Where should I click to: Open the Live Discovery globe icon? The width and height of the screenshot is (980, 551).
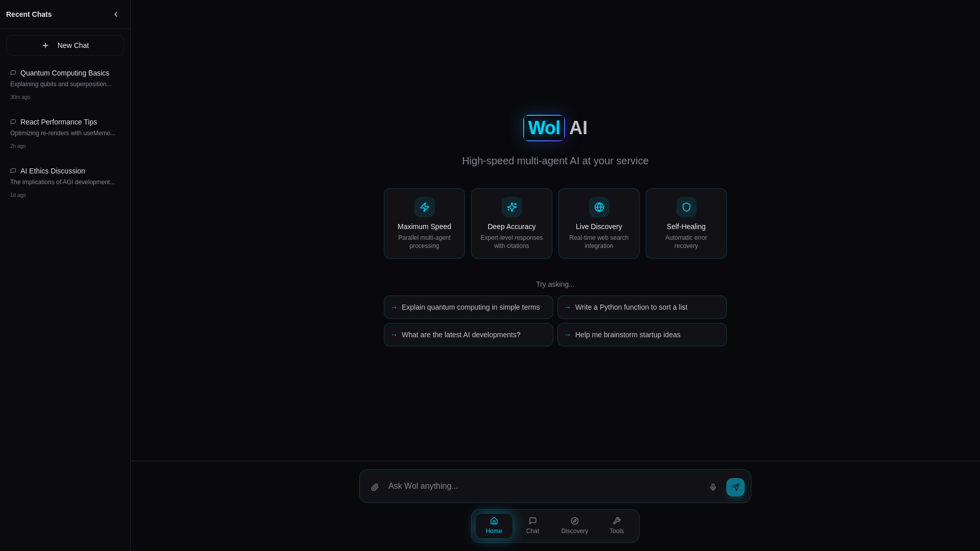pos(599,207)
